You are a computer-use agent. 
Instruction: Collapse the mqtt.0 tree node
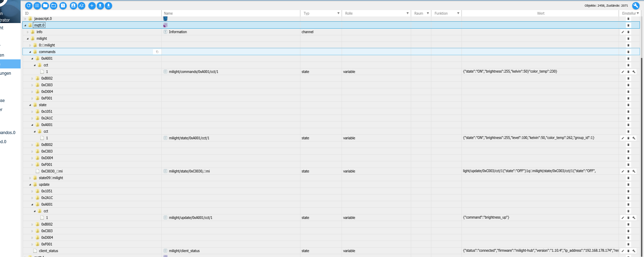tap(25, 25)
